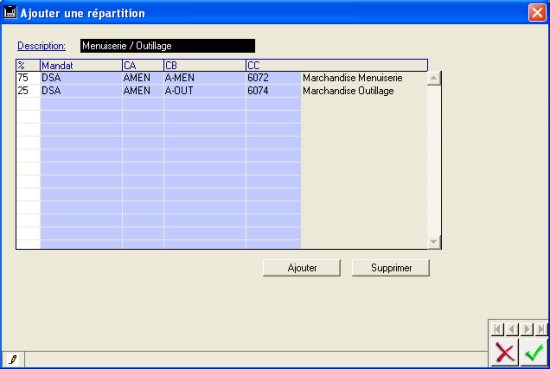The width and height of the screenshot is (550, 369).
Task: Click the application icon in title bar
Action: (10, 12)
